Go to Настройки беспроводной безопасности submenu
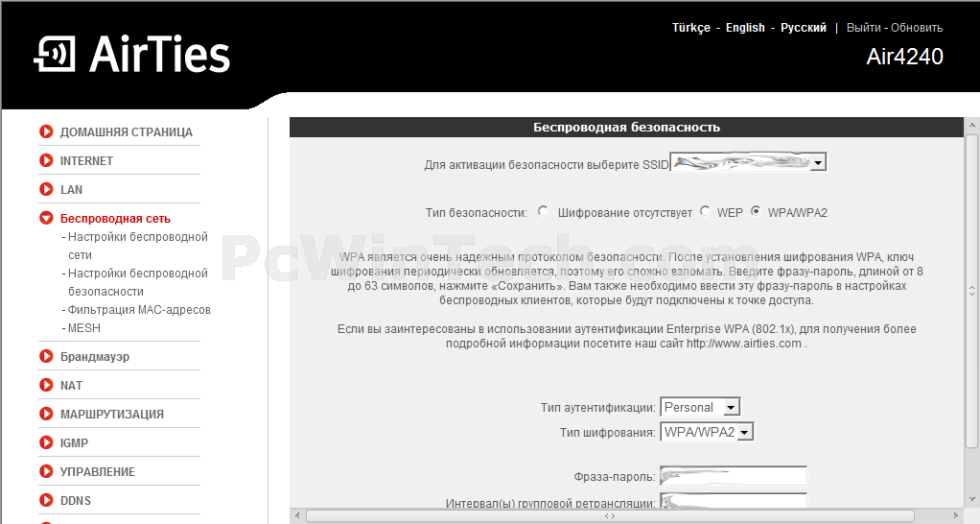980x524 pixels. 135,282
